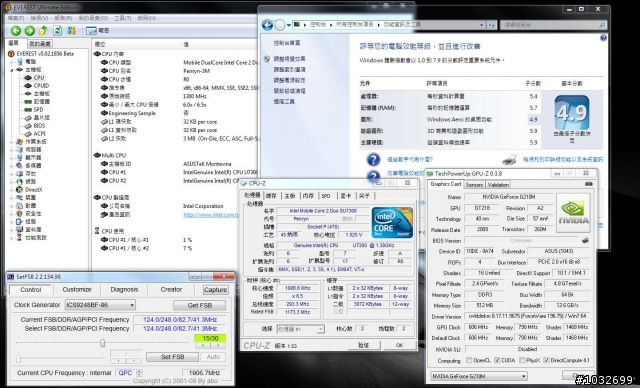
Task: Open the BIOS item in EVEREST tree
Action: pyautogui.click(x=39, y=126)
